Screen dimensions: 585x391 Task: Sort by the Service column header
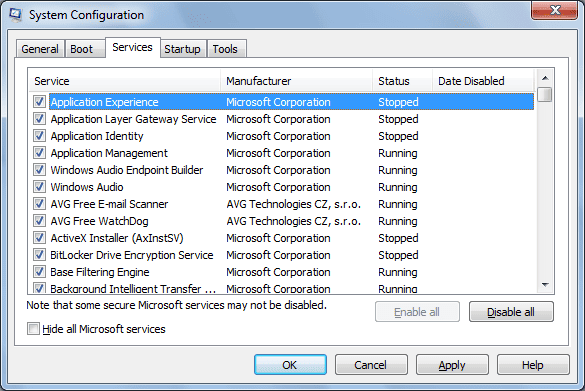[124, 81]
